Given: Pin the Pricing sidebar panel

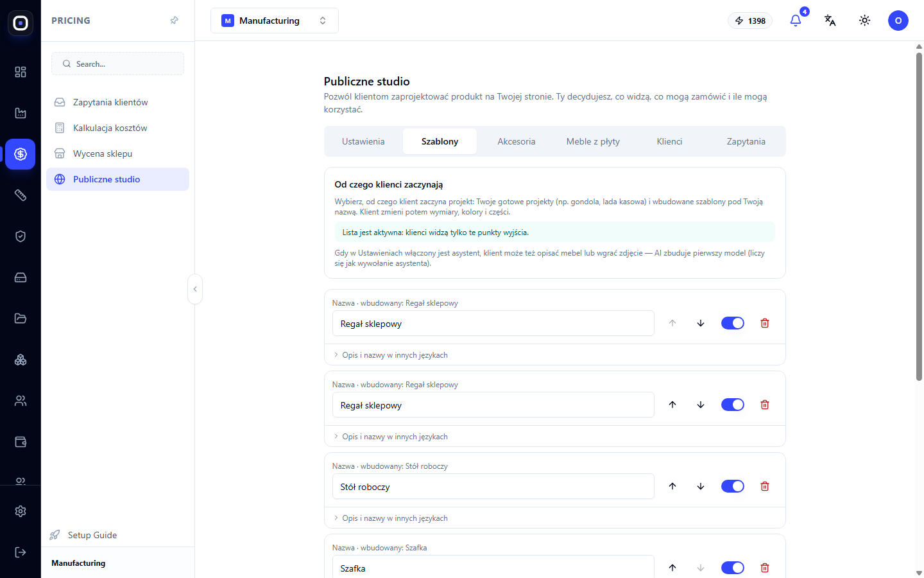Looking at the screenshot, I should pos(174,21).
